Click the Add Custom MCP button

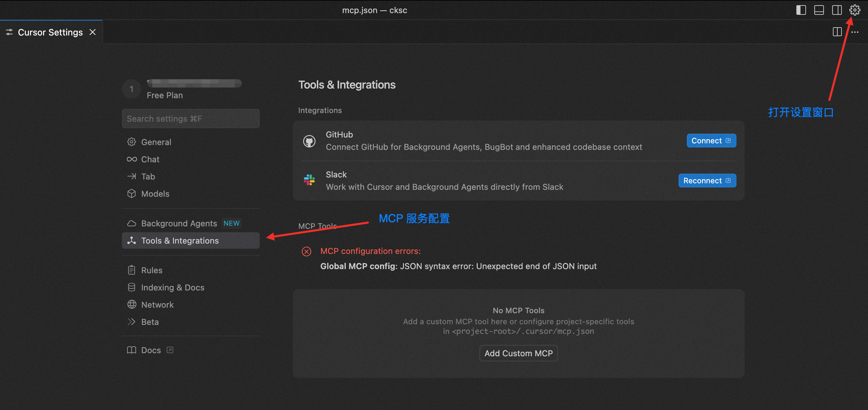click(x=518, y=353)
